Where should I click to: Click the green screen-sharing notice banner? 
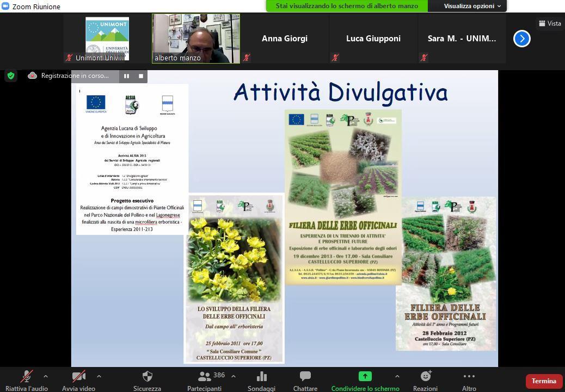(x=347, y=6)
